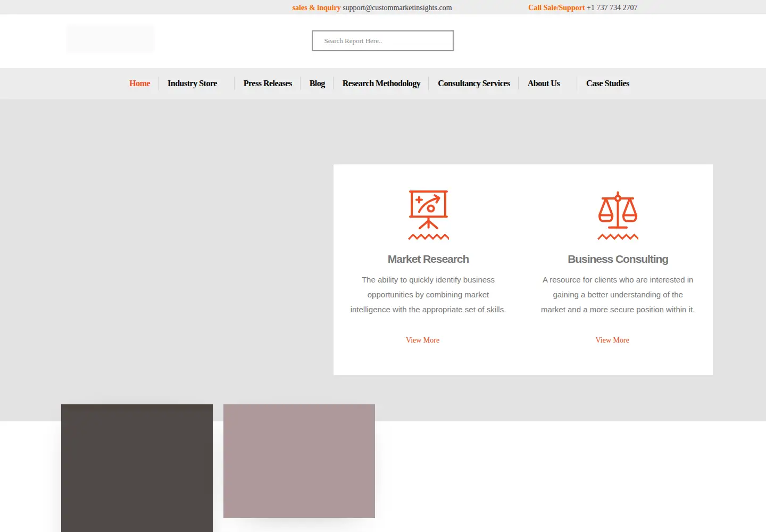Click the 'sales & inquiry' label
766x532 pixels.
(x=316, y=7)
